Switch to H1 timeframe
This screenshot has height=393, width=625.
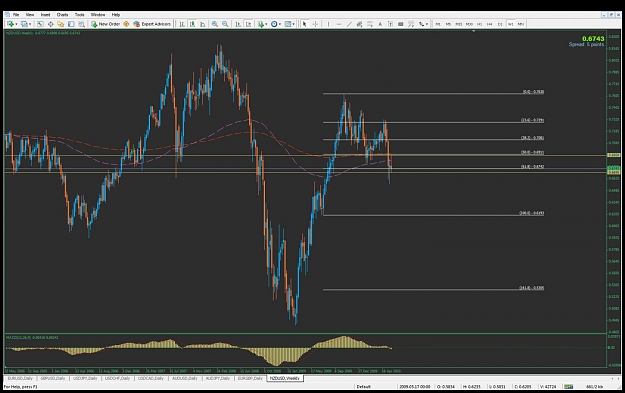(480, 24)
